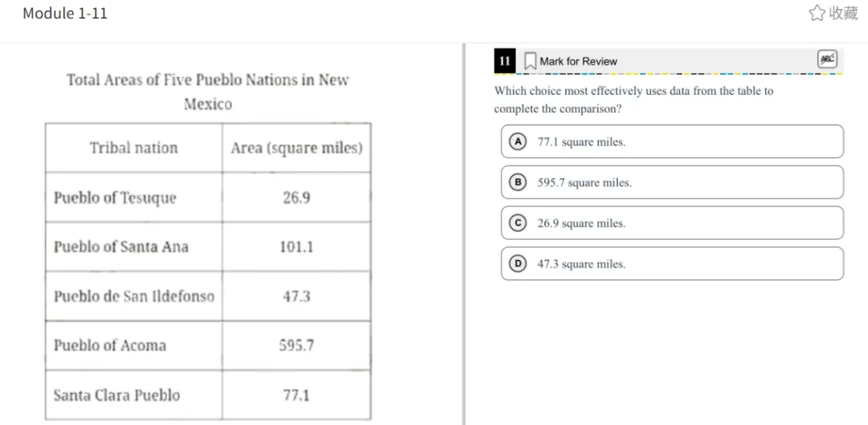Click the Area (square miles) column header
868x425 pixels.
(x=297, y=148)
